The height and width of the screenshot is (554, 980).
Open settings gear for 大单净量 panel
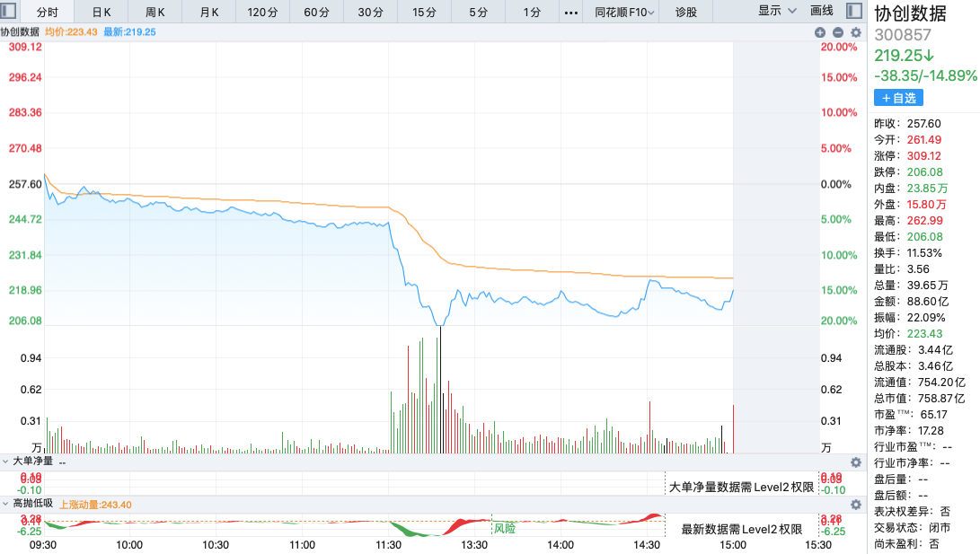pyautogui.click(x=856, y=462)
